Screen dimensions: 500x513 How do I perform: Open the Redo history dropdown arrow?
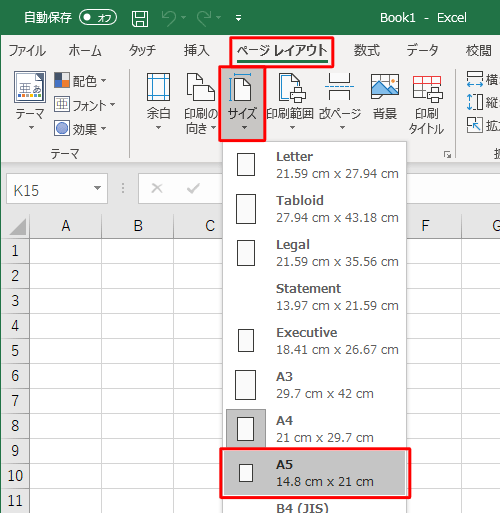[x=219, y=17]
